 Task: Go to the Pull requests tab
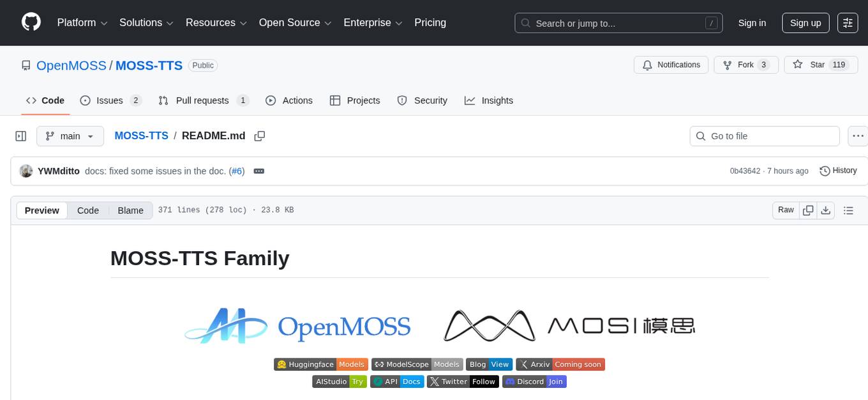[x=202, y=100]
